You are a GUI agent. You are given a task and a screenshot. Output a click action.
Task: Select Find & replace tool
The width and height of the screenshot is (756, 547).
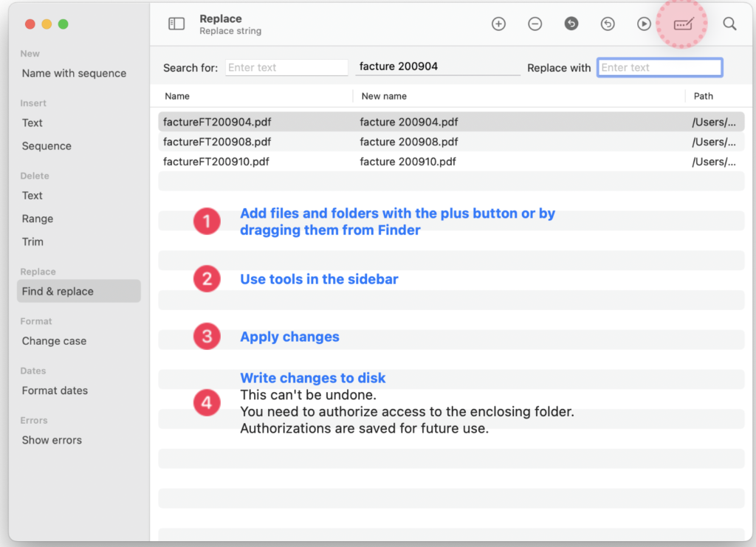click(78, 291)
